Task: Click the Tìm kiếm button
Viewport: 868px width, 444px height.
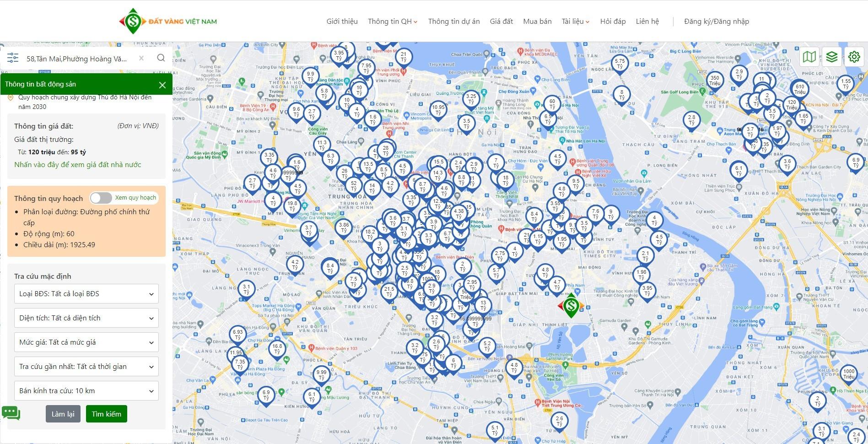Action: tap(106, 414)
